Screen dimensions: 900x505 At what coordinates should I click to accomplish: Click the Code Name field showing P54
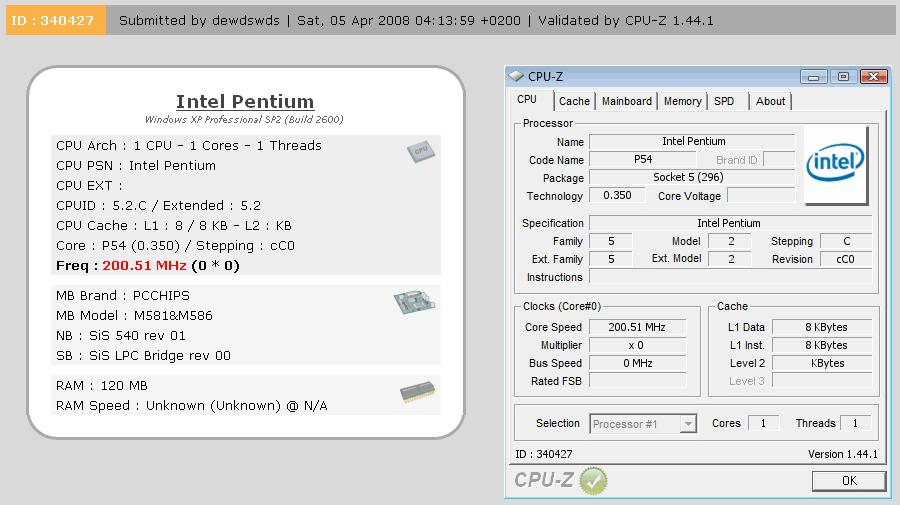point(642,160)
